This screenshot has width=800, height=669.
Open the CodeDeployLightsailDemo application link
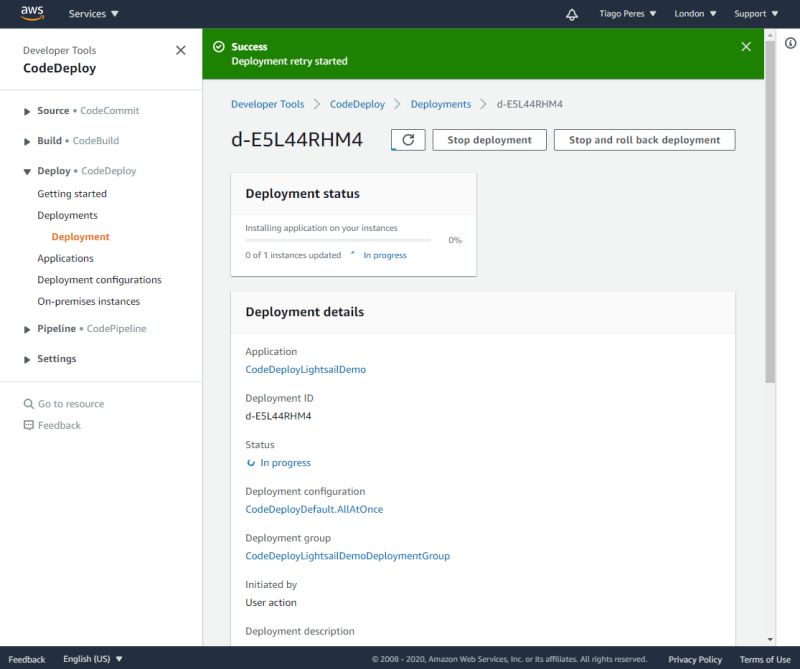point(305,369)
